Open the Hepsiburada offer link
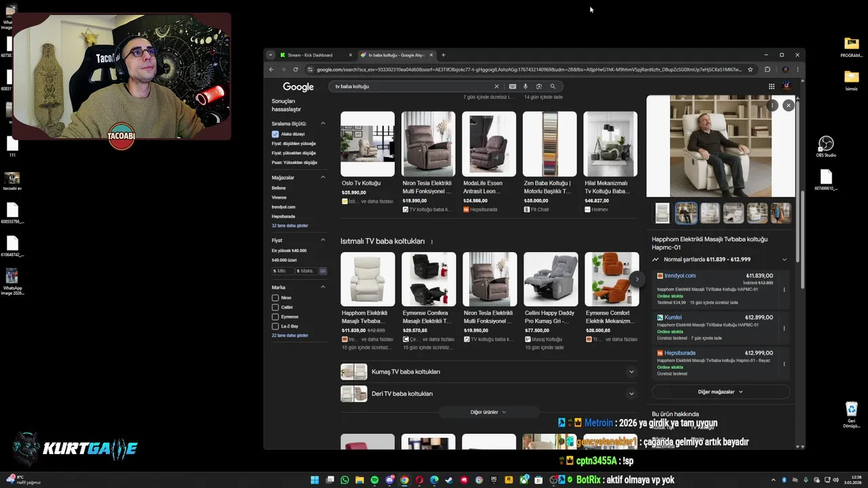 coord(680,353)
